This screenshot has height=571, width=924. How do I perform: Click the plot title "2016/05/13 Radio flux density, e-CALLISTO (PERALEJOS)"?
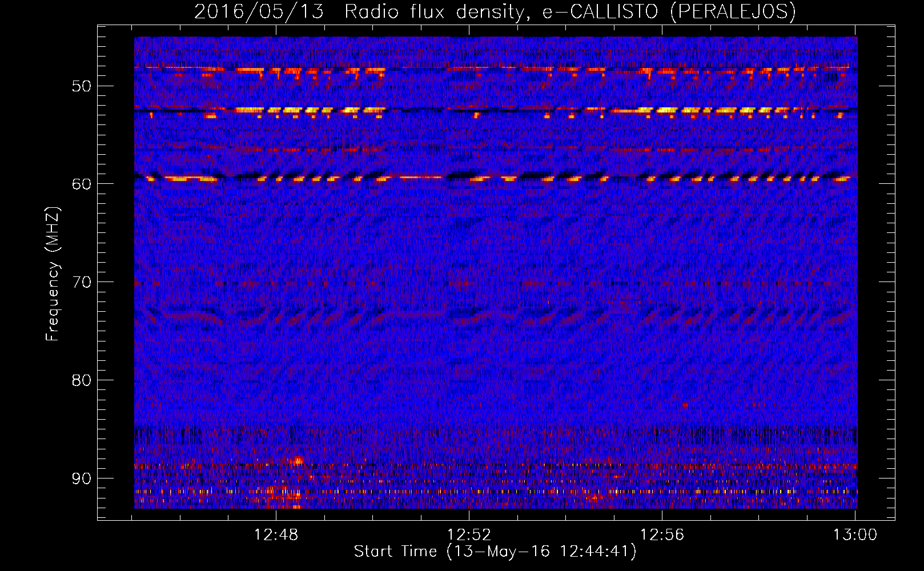click(495, 11)
